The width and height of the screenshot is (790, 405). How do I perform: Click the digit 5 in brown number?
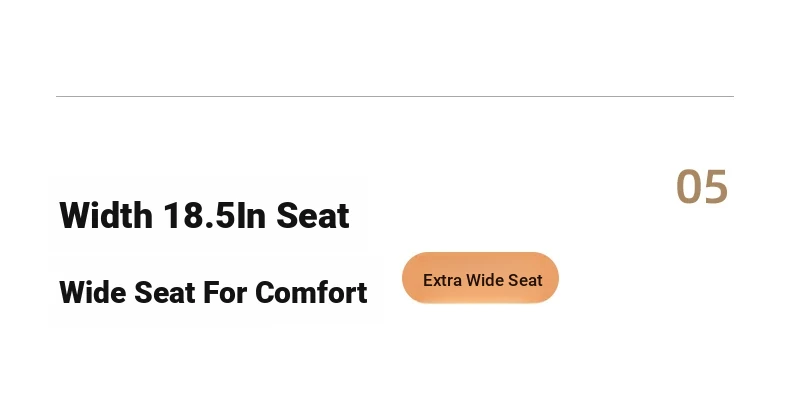[x=716, y=187]
